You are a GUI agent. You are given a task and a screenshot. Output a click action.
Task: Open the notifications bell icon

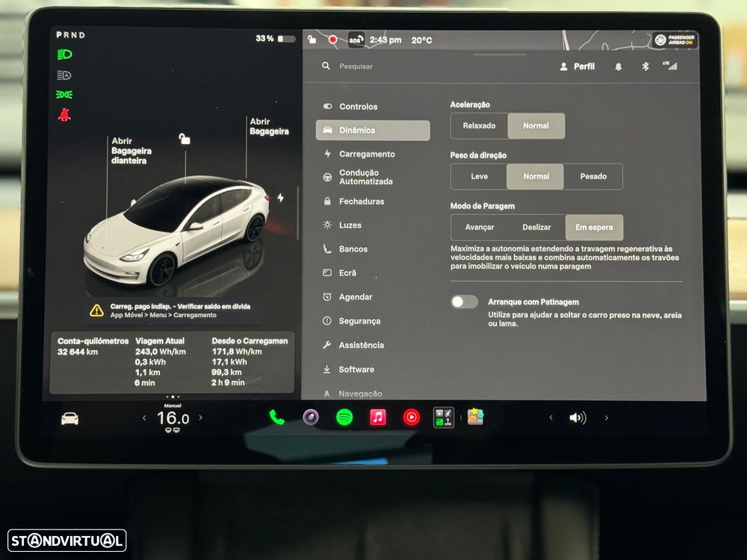click(x=619, y=66)
